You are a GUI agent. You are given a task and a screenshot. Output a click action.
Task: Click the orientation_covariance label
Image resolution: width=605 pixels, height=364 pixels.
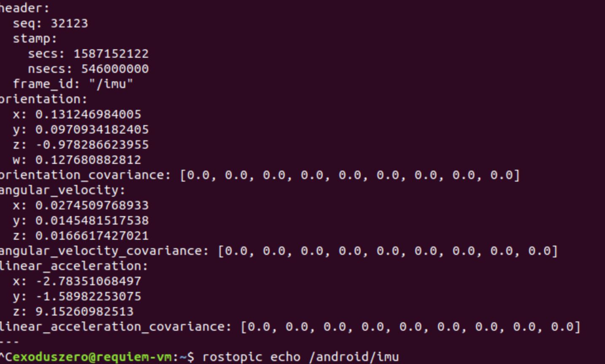pos(84,175)
